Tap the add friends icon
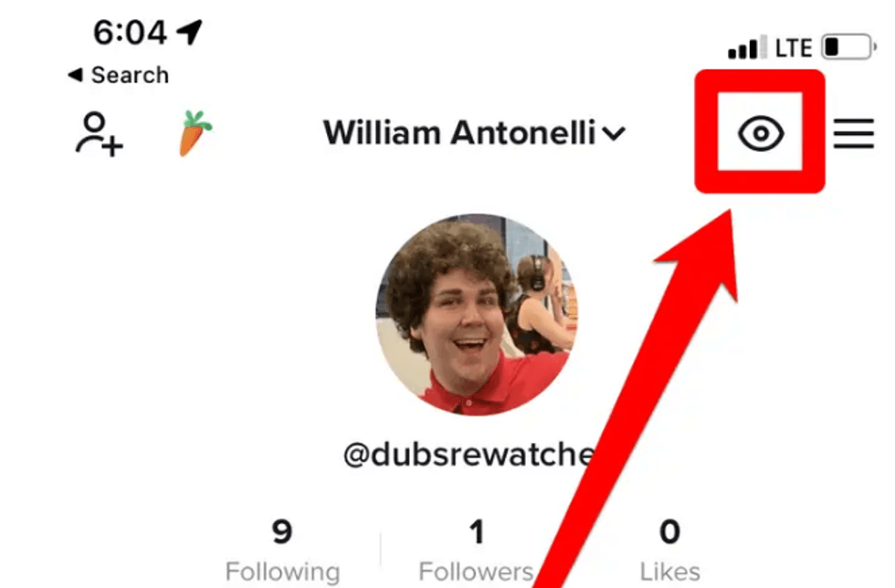The width and height of the screenshot is (895, 588). click(x=99, y=134)
